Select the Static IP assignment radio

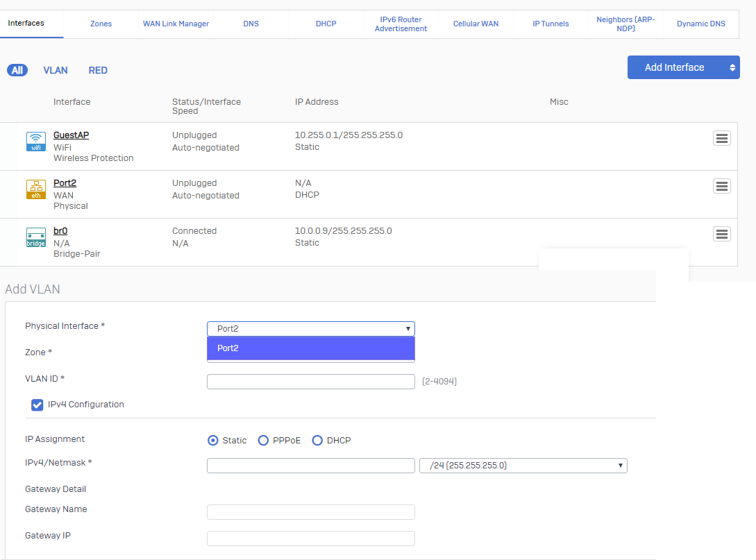(213, 441)
